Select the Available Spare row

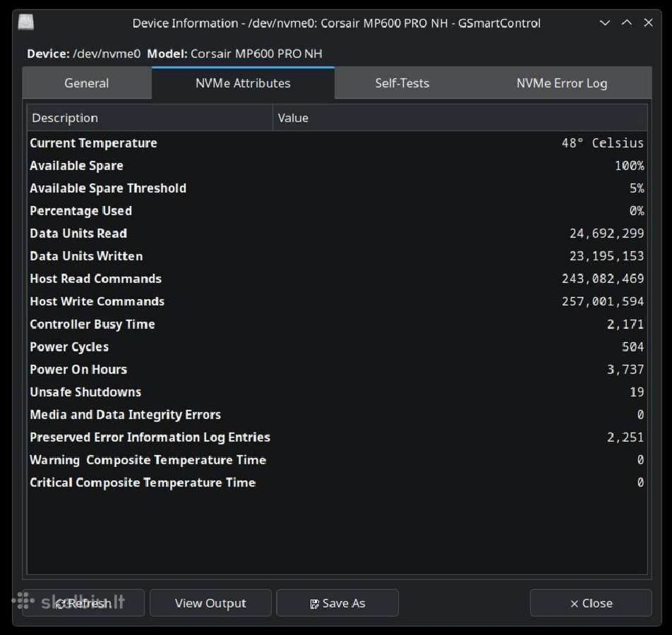click(x=337, y=165)
